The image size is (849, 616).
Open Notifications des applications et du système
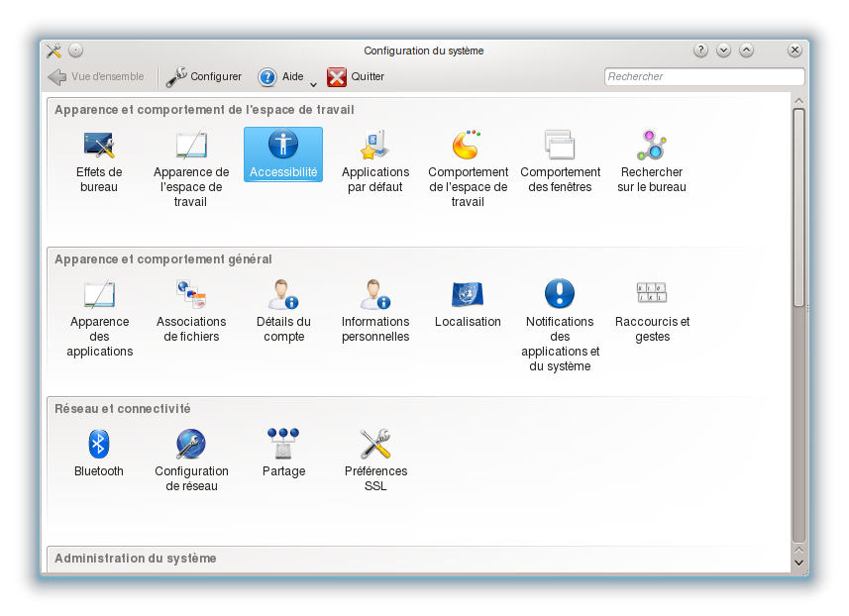click(560, 325)
